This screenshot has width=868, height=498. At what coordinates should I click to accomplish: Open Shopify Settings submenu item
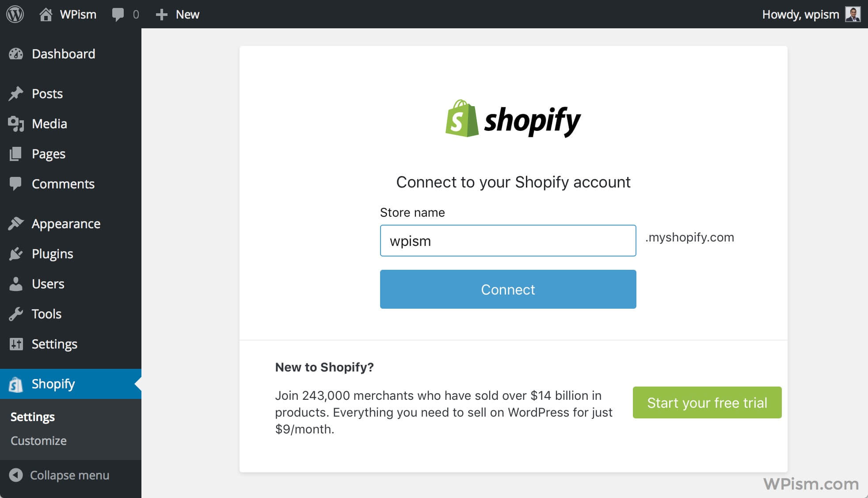[x=32, y=416]
